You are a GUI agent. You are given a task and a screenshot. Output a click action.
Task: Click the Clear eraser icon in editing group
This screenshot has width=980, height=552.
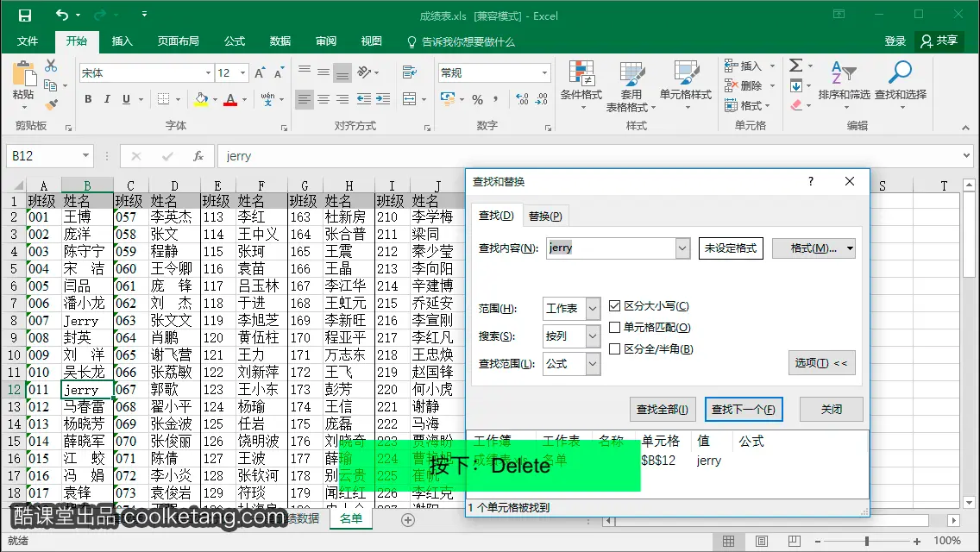tap(796, 104)
